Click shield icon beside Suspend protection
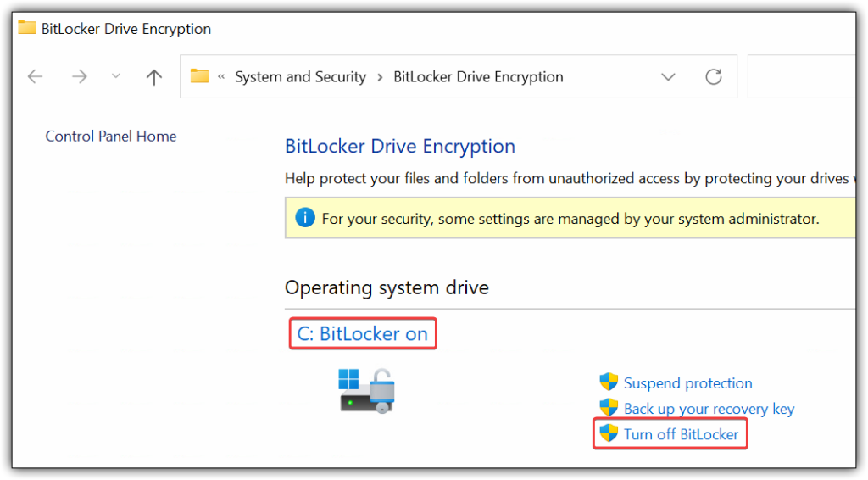This screenshot has width=868, height=480. (609, 382)
